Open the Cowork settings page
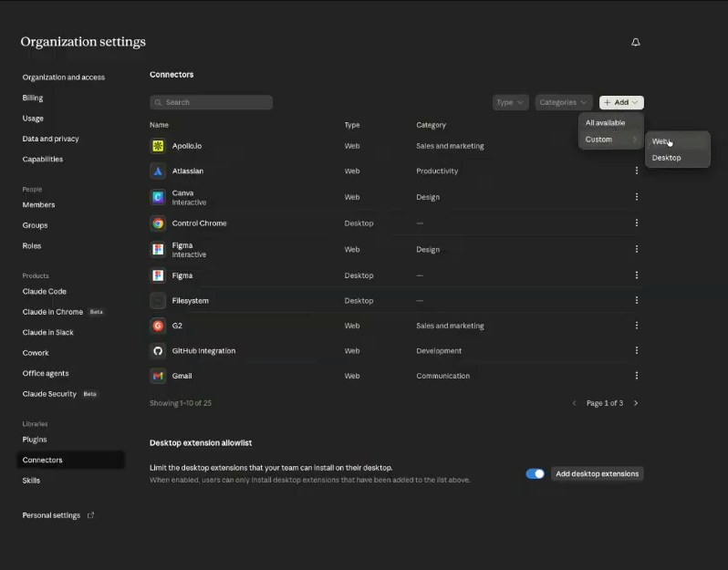The height and width of the screenshot is (570, 728). (x=36, y=353)
